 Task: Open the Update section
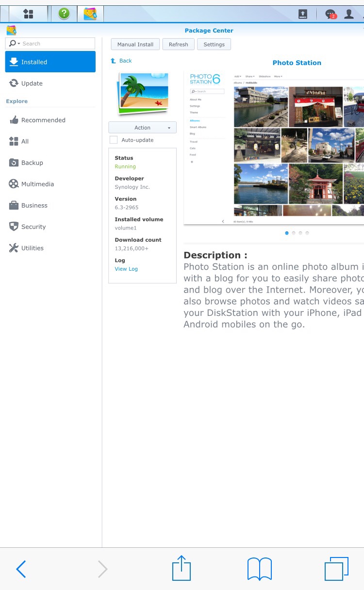pos(50,83)
